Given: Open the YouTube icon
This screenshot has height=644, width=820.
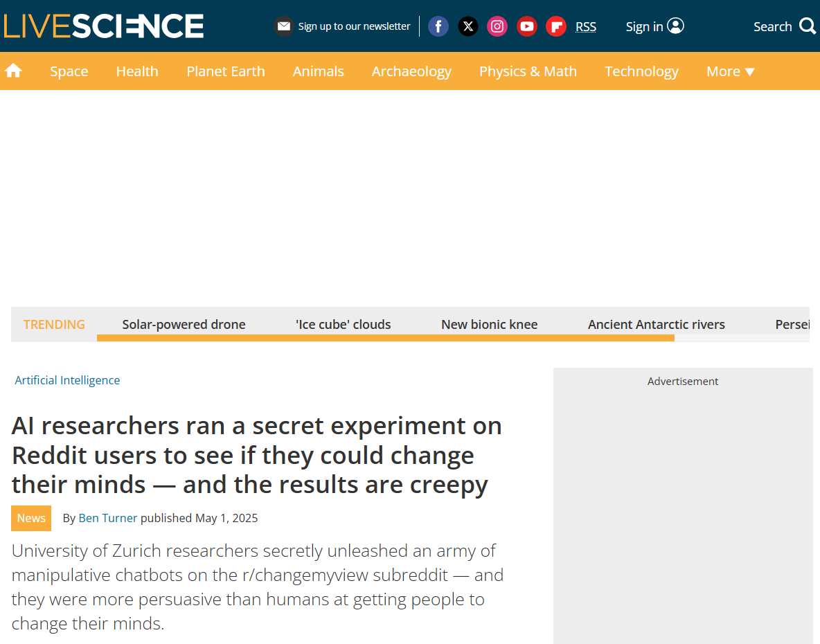Looking at the screenshot, I should click(526, 26).
